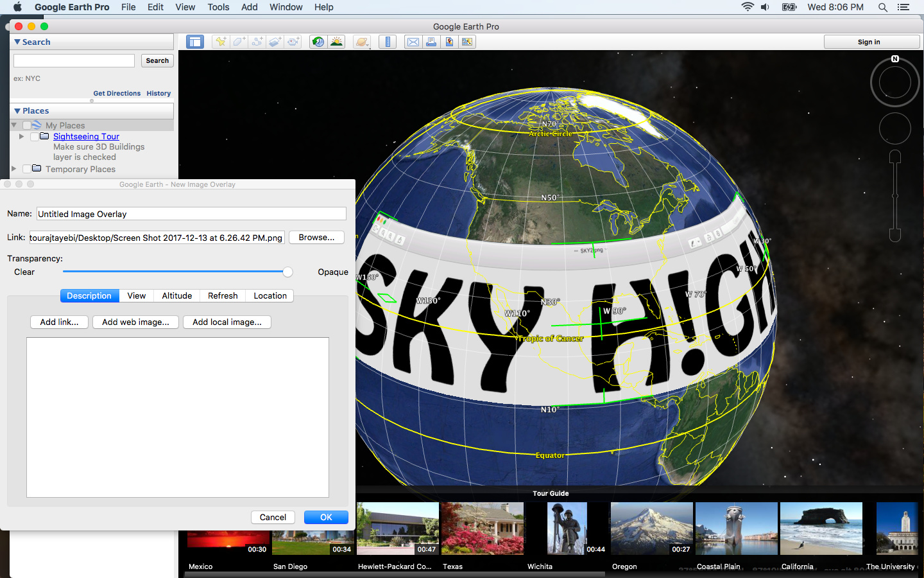Save image toolbar icon
Image resolution: width=924 pixels, height=578 pixels.
pyautogui.click(x=449, y=42)
